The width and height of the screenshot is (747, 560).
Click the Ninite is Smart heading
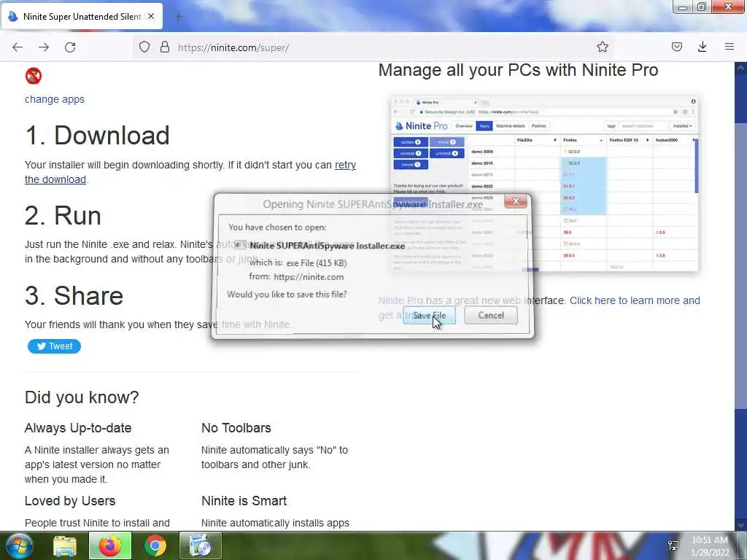[x=244, y=501]
